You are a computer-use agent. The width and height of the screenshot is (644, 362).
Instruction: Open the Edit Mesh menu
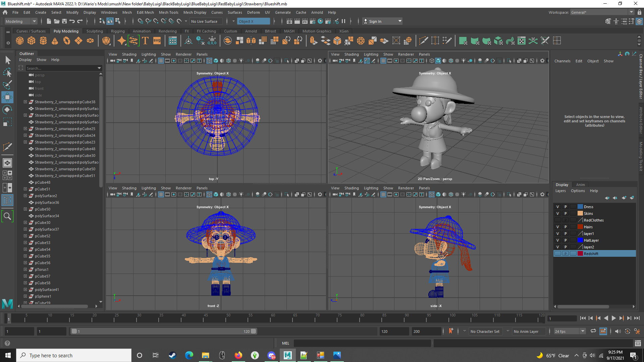pos(145,12)
